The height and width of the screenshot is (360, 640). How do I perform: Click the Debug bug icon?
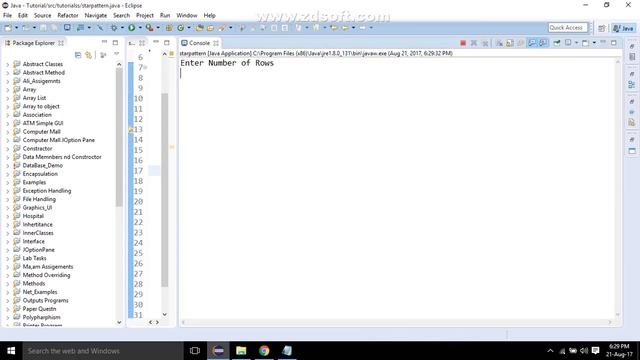point(113,28)
